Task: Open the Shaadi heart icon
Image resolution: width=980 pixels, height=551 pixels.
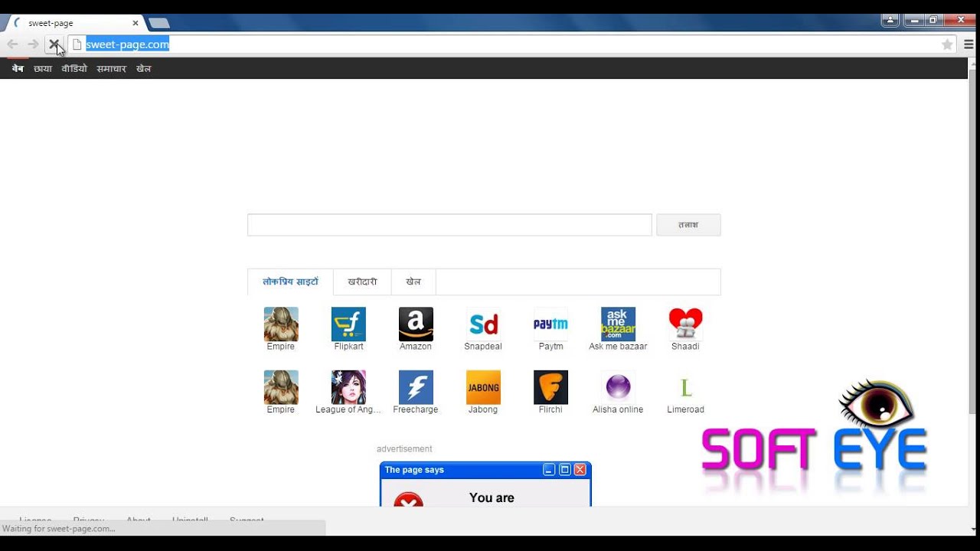Action: [685, 324]
